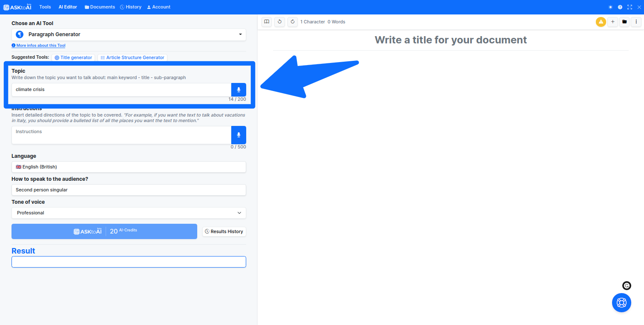The width and height of the screenshot is (644, 325).
Task: Click the yellow warning badge in the editor toolbar
Action: (601, 22)
